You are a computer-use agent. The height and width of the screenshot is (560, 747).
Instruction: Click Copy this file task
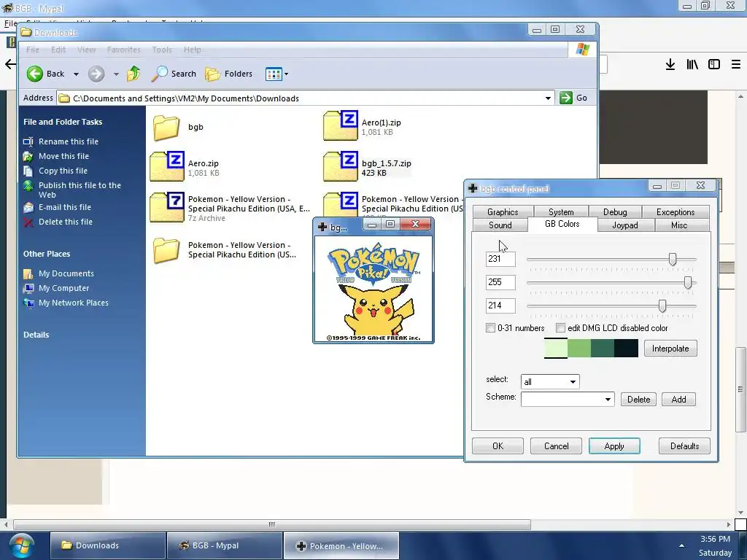[63, 171]
